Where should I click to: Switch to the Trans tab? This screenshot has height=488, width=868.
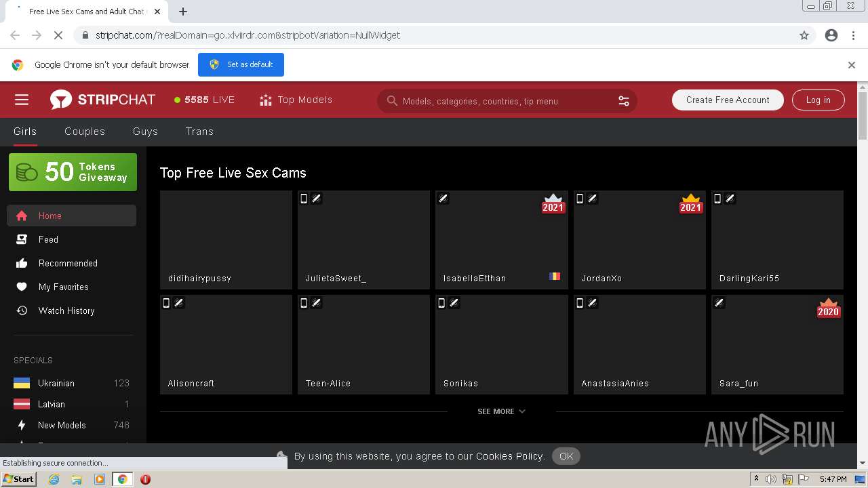point(199,131)
